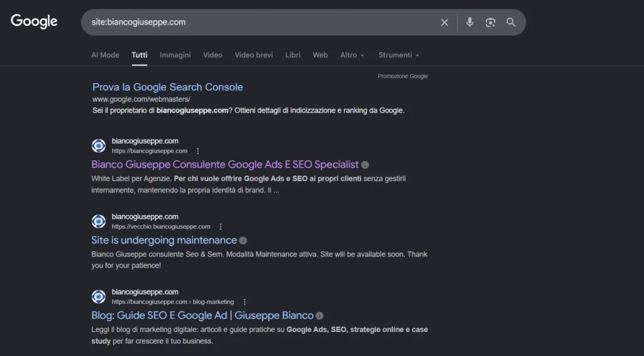
Task: Show info icon next to maintenance title
Action: [243, 241]
